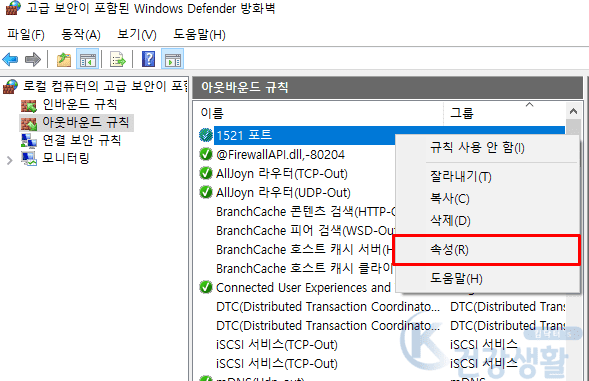
Task: Click the 인바운드 규칙 tree icon
Action: pyautogui.click(x=29, y=106)
